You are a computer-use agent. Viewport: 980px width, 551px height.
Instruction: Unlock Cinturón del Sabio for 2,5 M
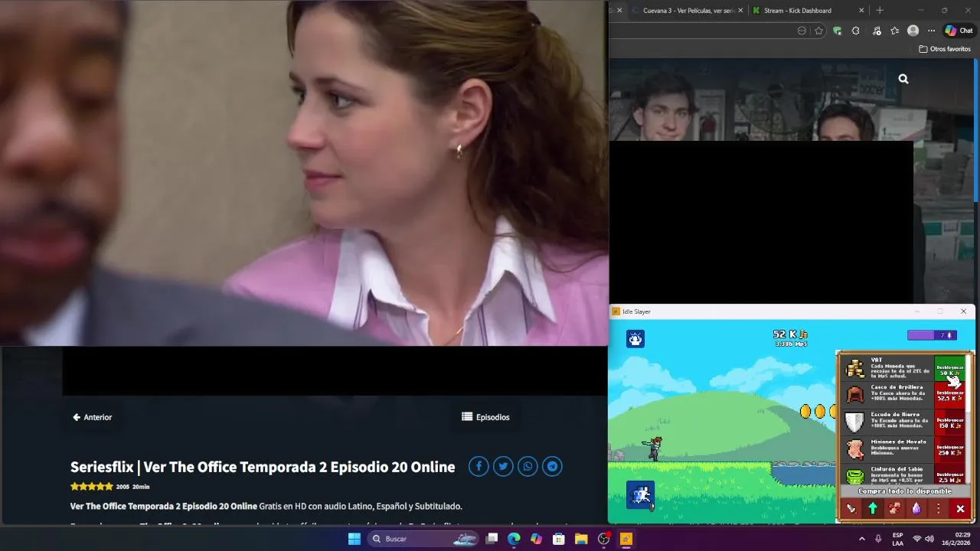(950, 475)
